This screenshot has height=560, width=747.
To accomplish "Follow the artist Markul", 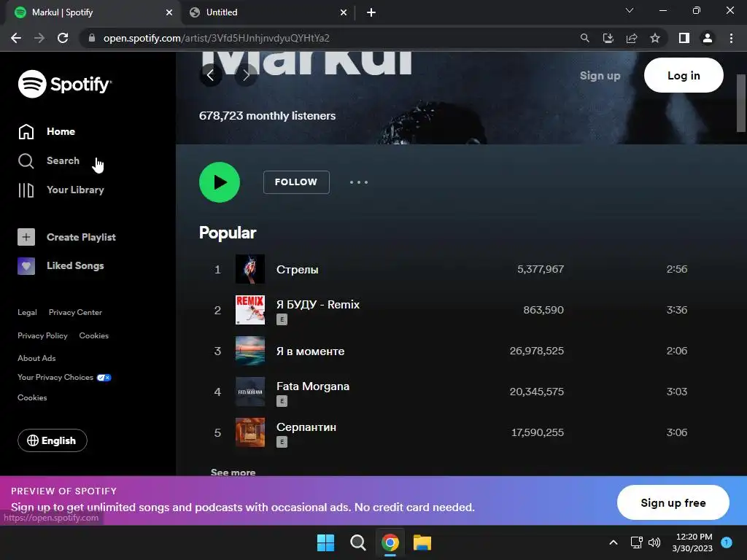I will pyautogui.click(x=296, y=182).
